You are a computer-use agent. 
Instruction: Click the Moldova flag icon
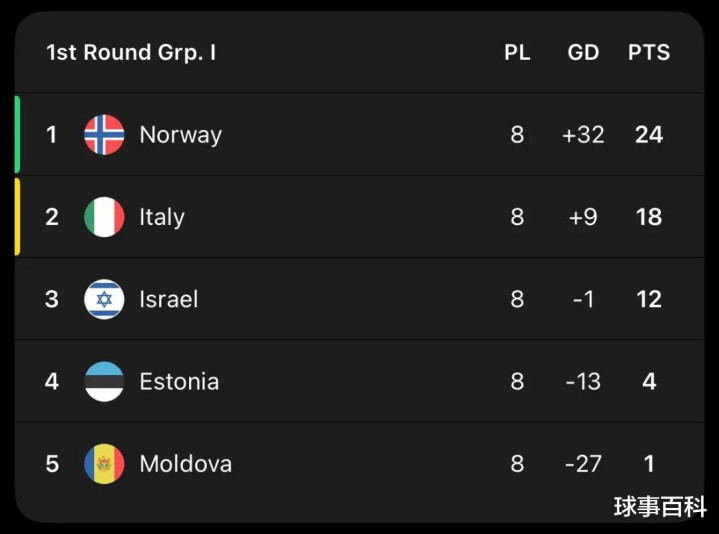point(104,464)
